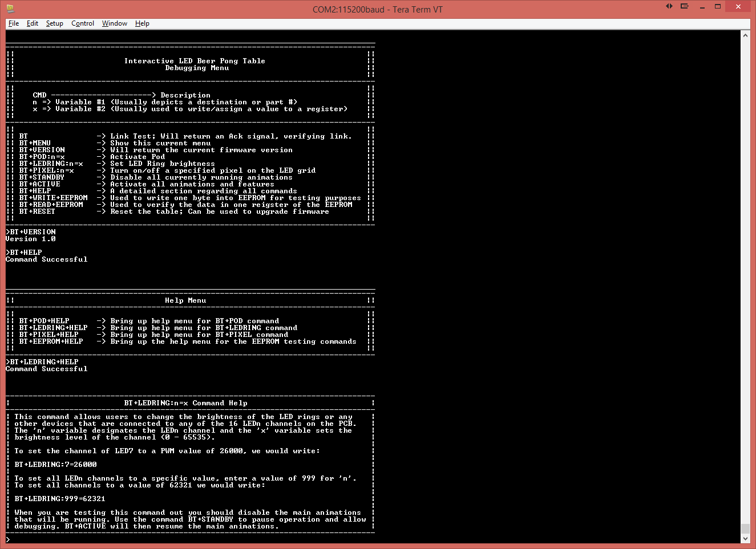
Task: Click the Tera Term icon in title bar
Action: coord(10,9)
